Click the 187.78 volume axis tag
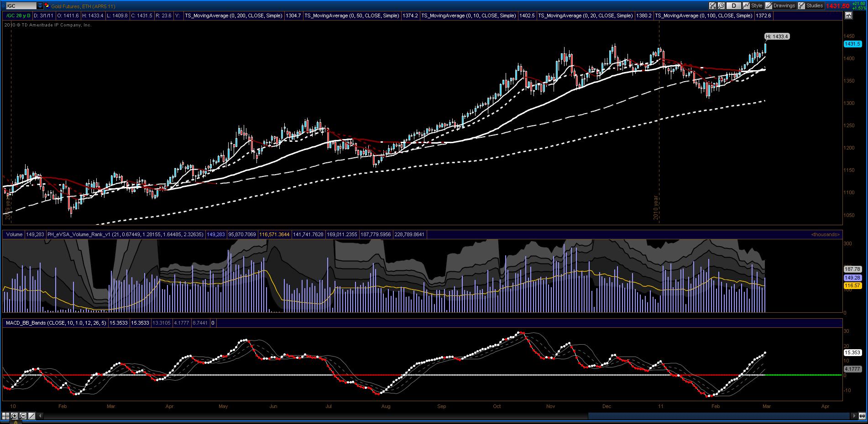The width and height of the screenshot is (868, 424). tap(852, 269)
